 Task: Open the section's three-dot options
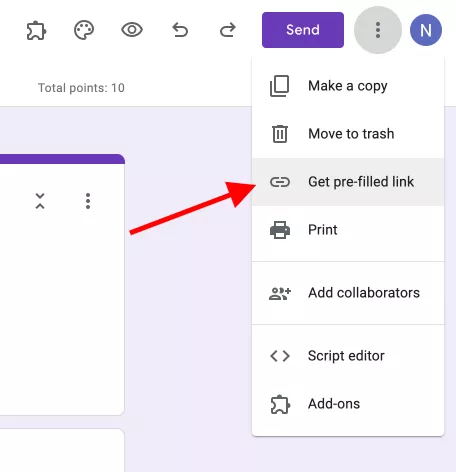[x=88, y=201]
